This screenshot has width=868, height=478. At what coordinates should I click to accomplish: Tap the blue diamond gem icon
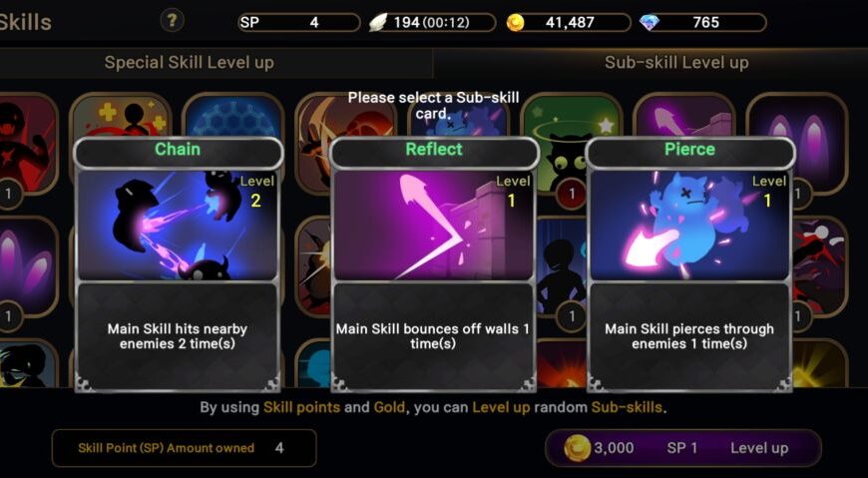[x=649, y=23]
